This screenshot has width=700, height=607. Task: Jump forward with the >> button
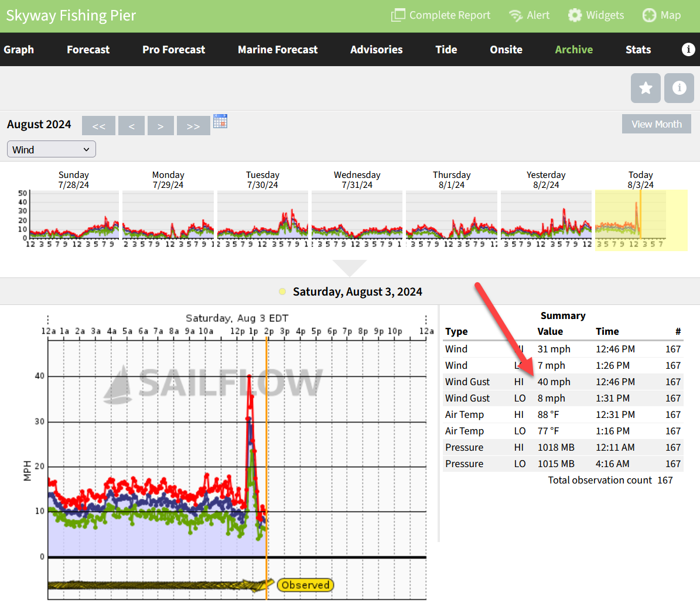coord(193,126)
